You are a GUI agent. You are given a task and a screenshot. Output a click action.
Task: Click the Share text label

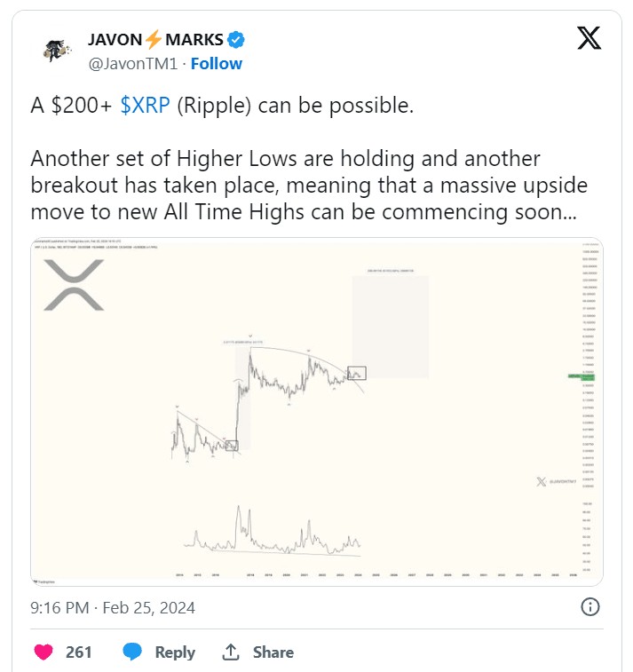pyautogui.click(x=273, y=652)
